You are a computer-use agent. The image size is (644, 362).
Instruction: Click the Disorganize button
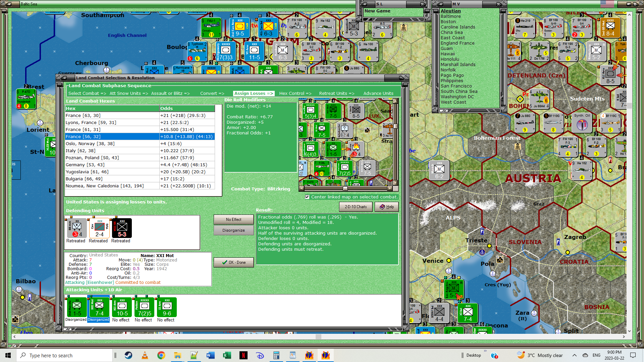(x=233, y=230)
